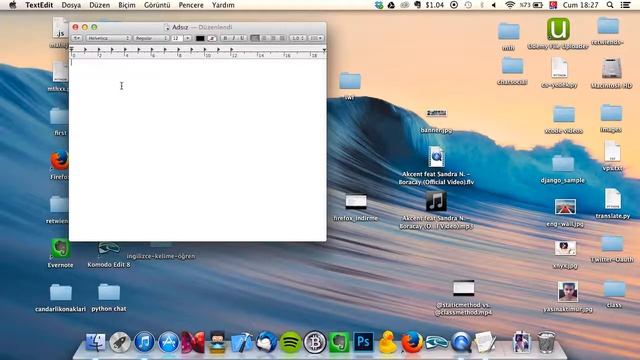
Task: Click the battery status icon
Action: 538,5
